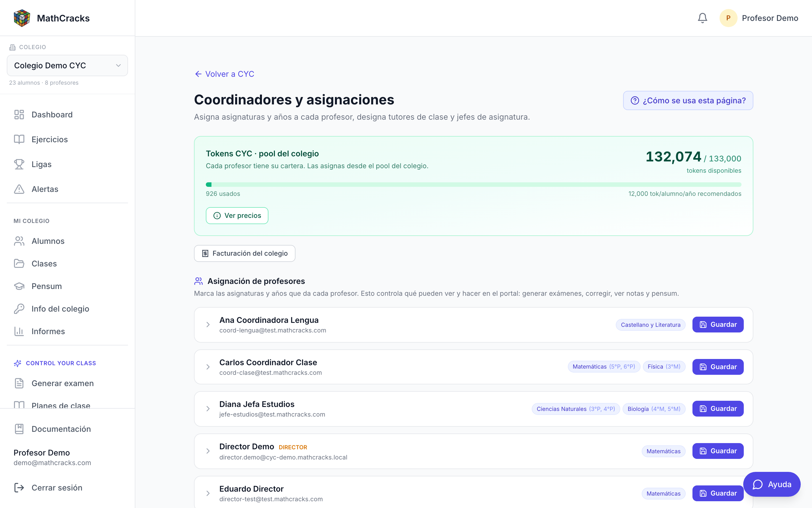Navigate to Alertas
Image resolution: width=812 pixels, height=508 pixels.
(x=67, y=189)
